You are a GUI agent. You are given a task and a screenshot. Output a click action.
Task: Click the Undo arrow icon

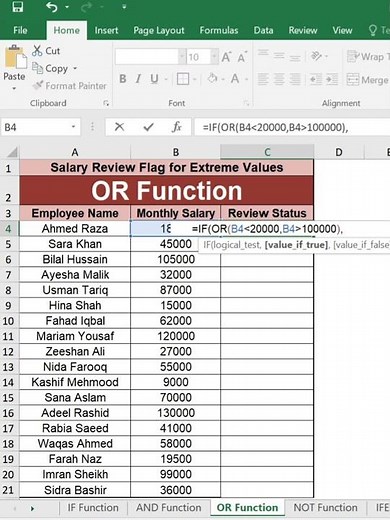pyautogui.click(x=52, y=7)
